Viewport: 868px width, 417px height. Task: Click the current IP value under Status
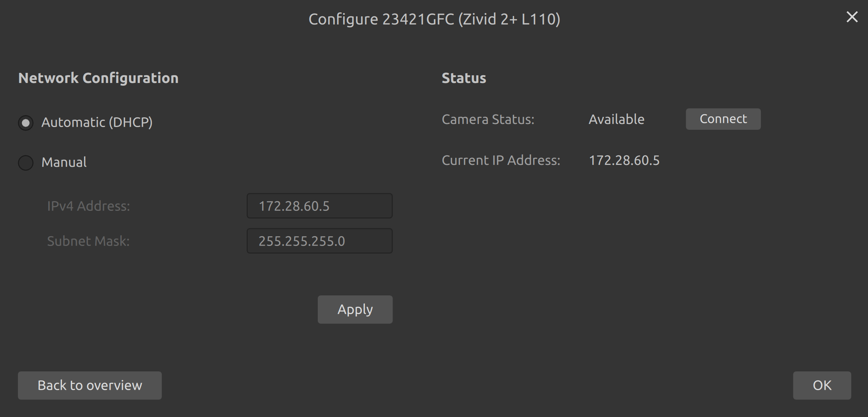pyautogui.click(x=624, y=161)
